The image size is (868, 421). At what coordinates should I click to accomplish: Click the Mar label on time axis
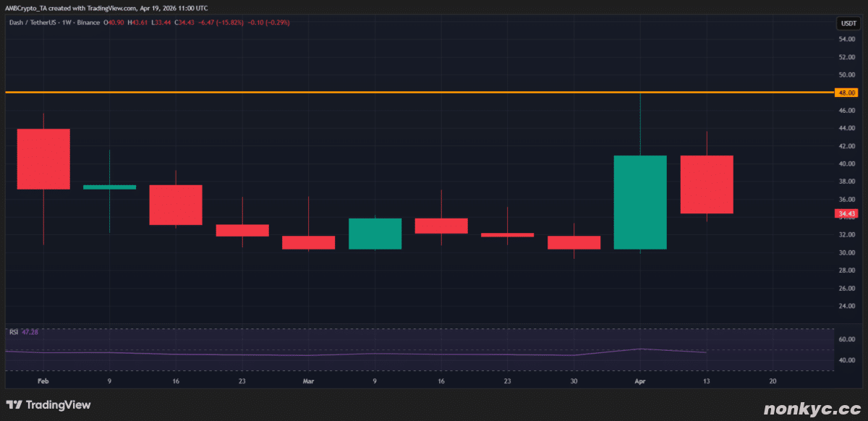308,380
